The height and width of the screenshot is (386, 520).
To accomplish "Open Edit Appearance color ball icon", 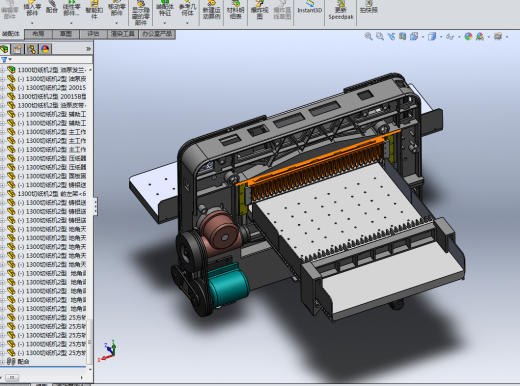I will (468, 36).
